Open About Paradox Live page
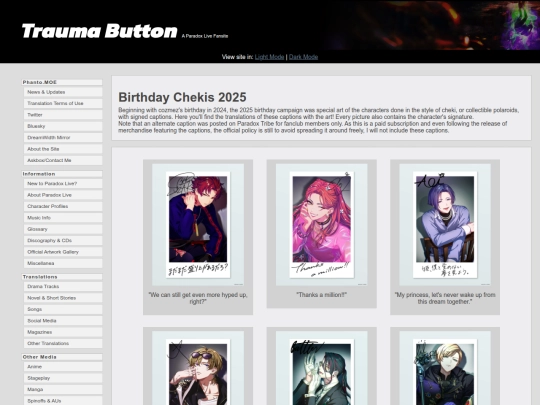Viewport: 540px width, 405px height. click(x=63, y=195)
